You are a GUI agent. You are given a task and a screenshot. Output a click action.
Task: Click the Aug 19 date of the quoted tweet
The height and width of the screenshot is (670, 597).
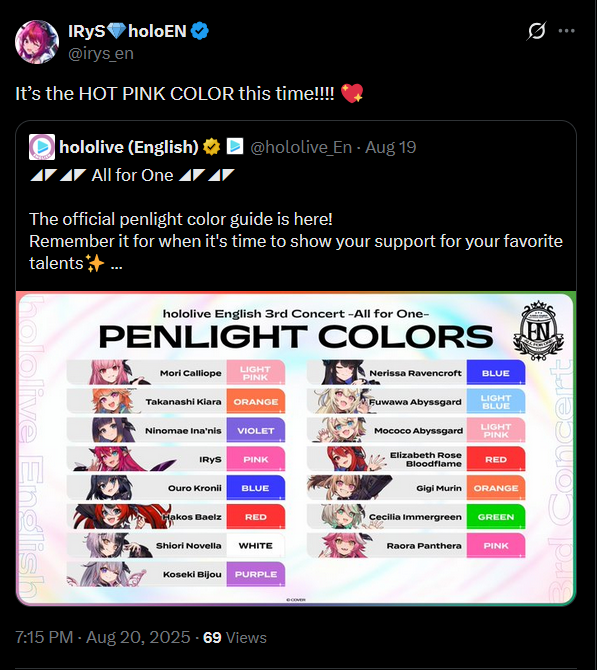click(x=391, y=147)
